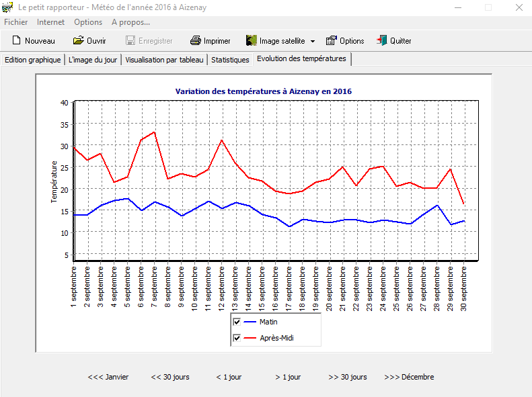The width and height of the screenshot is (532, 397).
Task: Go forward 30 jours
Action: tap(348, 377)
